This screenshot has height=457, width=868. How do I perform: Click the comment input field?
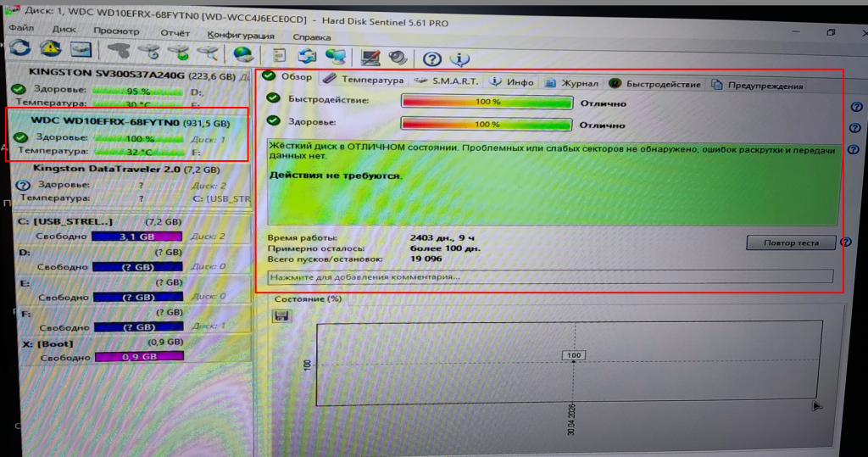pos(549,276)
